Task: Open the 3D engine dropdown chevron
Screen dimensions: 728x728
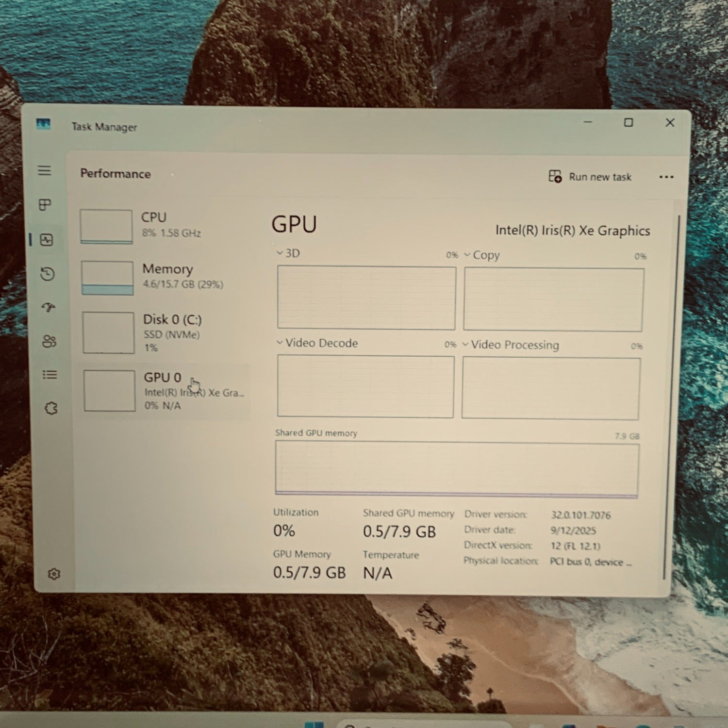Action: click(x=280, y=253)
